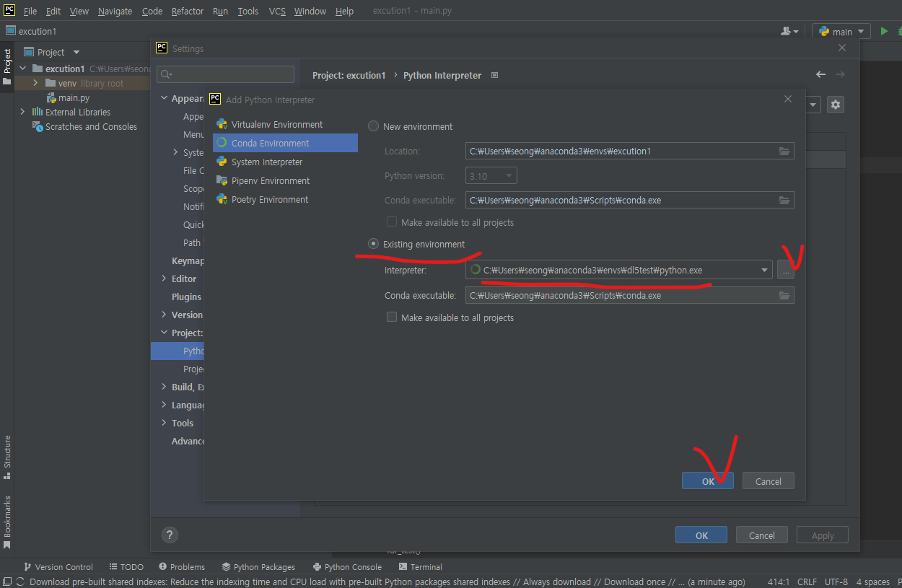Open Scratches and Consoles node
This screenshot has height=588, width=902.
pos(85,126)
